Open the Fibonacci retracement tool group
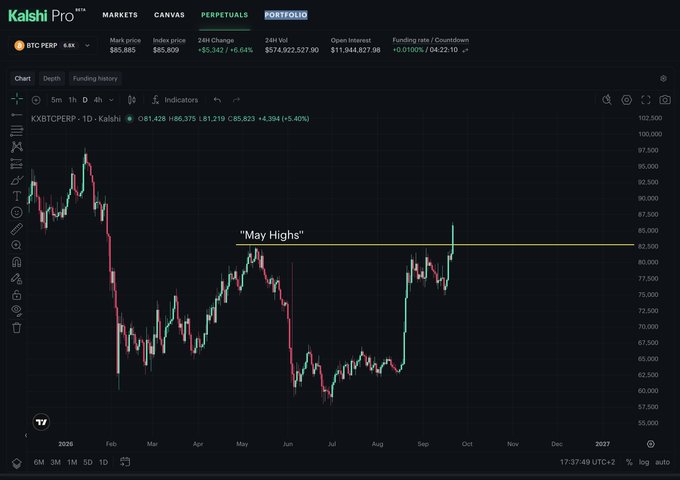The image size is (680, 480). pyautogui.click(x=16, y=130)
